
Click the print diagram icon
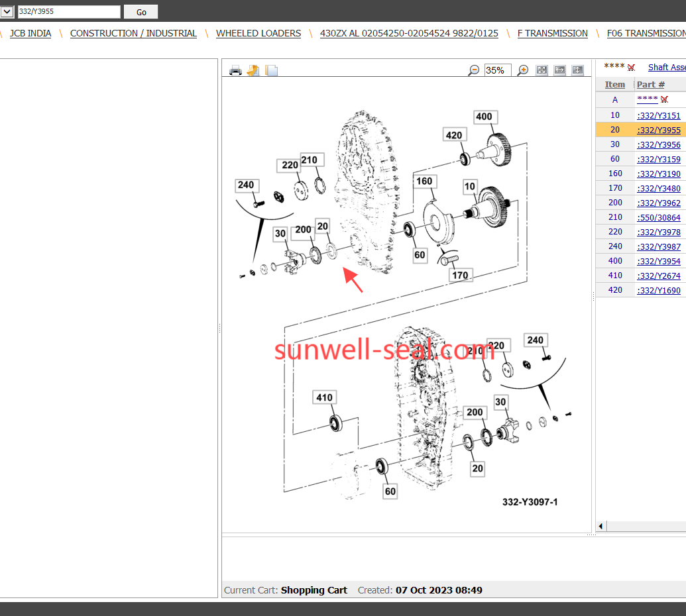pyautogui.click(x=235, y=70)
